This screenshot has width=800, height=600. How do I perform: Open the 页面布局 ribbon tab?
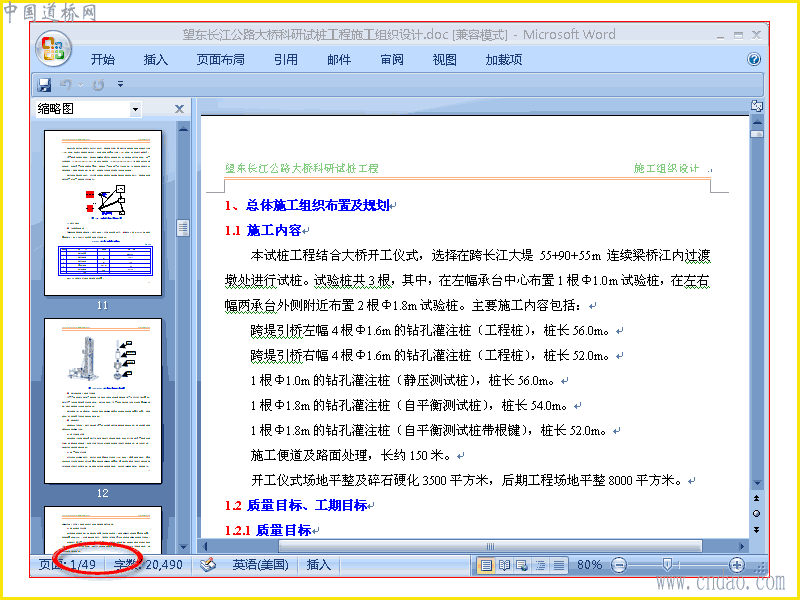pos(220,60)
